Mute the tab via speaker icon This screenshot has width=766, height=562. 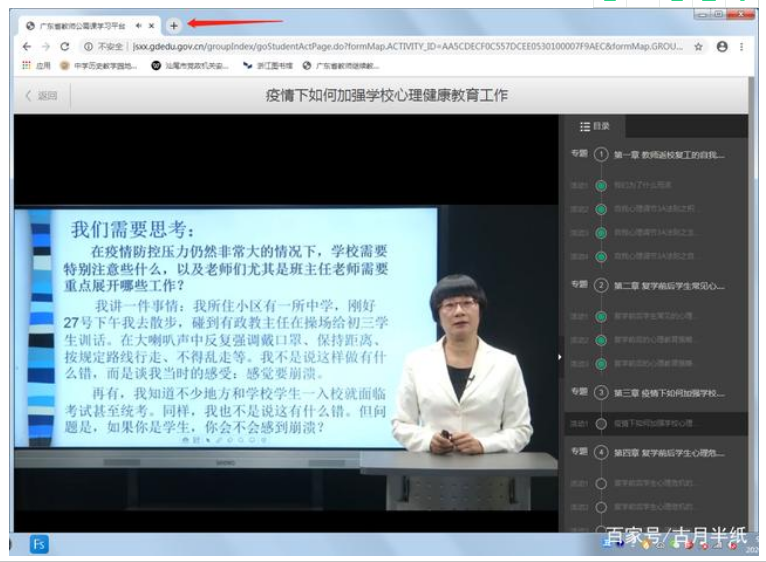[x=139, y=26]
